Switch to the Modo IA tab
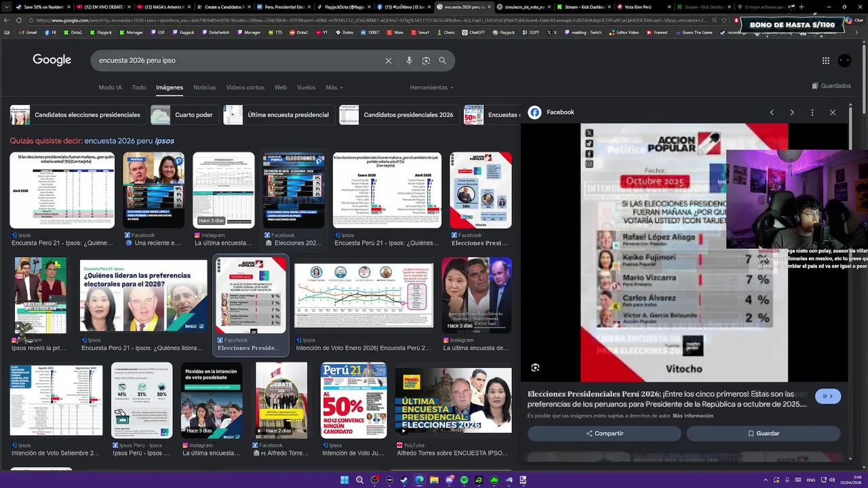 point(110,87)
